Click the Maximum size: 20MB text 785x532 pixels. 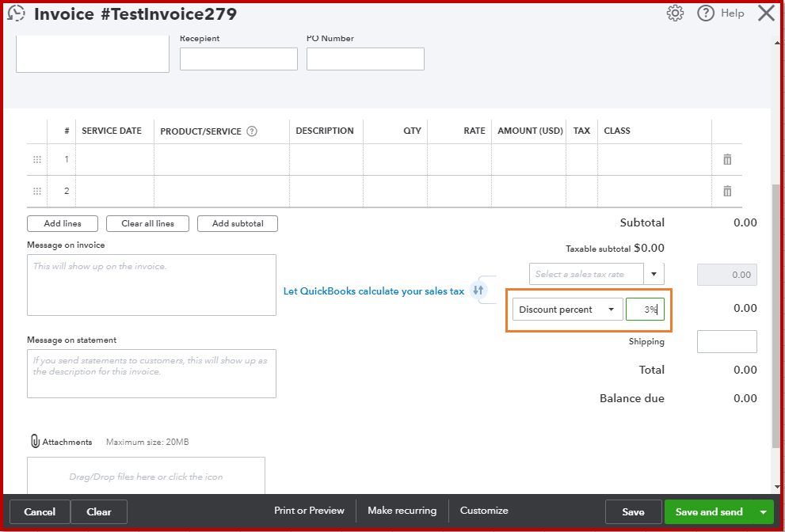coord(147,442)
